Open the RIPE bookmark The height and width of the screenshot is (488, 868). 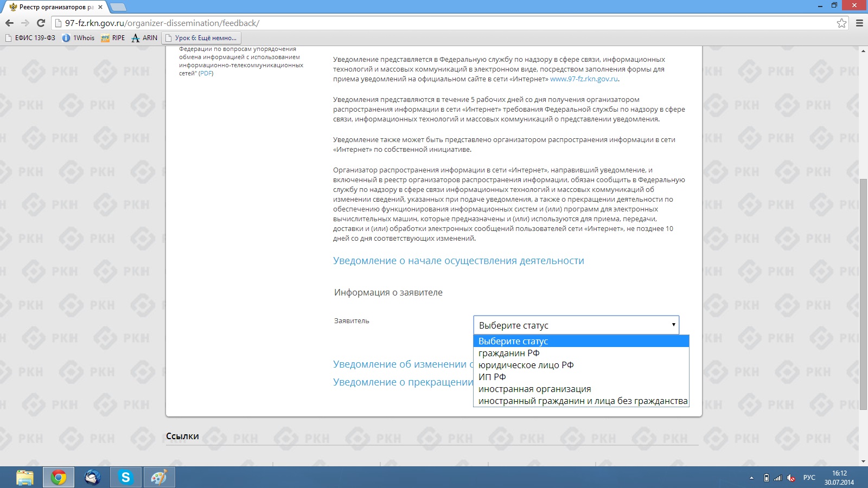click(x=113, y=38)
